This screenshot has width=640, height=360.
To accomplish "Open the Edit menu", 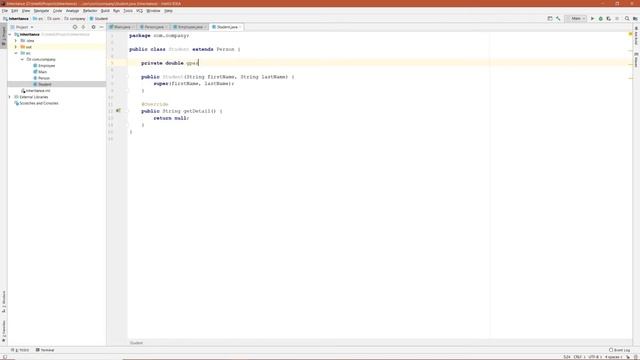I will point(15,11).
